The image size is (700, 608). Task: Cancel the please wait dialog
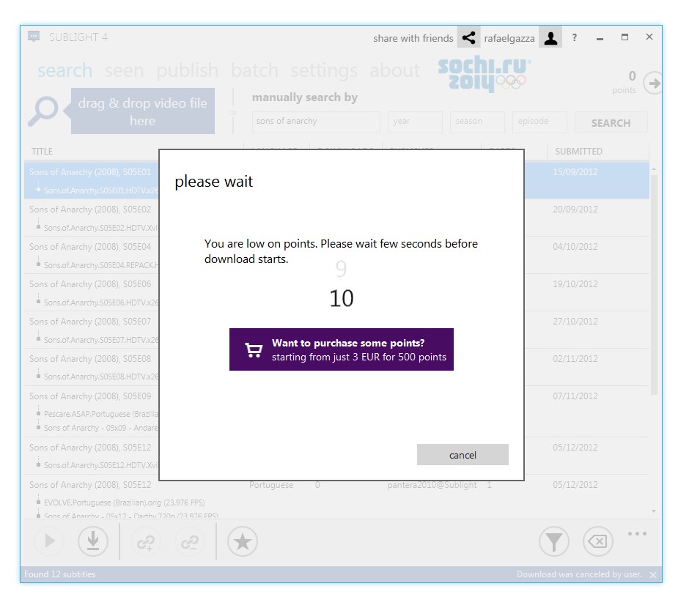pyautogui.click(x=463, y=455)
